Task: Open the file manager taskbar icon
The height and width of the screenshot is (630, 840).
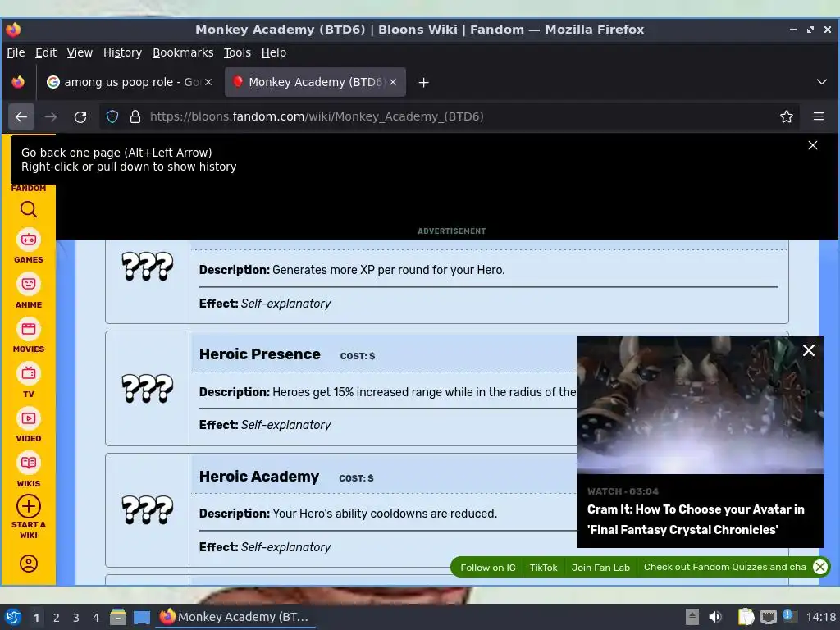Action: [x=118, y=617]
